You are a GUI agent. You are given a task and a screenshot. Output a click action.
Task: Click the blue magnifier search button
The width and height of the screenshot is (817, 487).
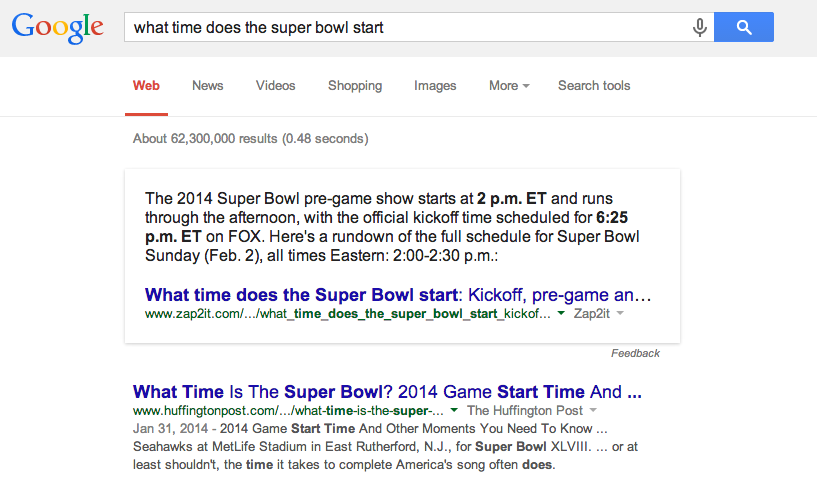[744, 27]
